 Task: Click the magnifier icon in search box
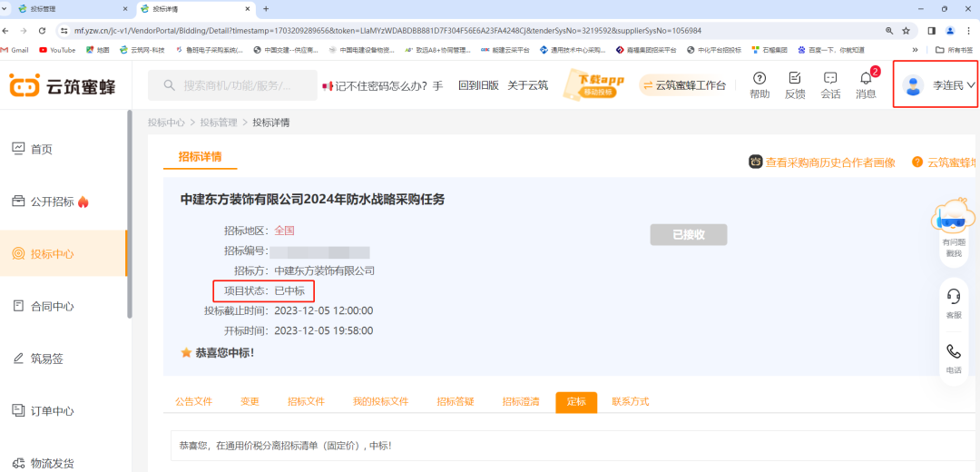(x=169, y=85)
